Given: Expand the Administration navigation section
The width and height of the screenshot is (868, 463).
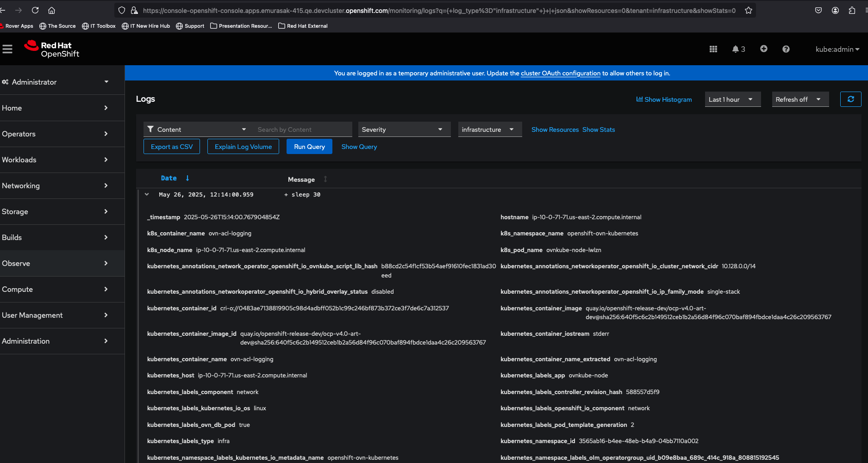Looking at the screenshot, I should pos(62,341).
